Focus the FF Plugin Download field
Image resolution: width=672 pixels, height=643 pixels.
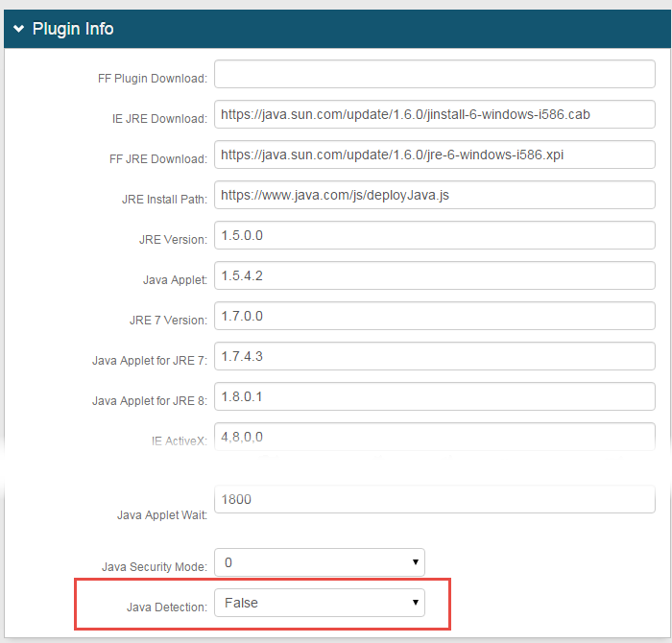click(434, 74)
